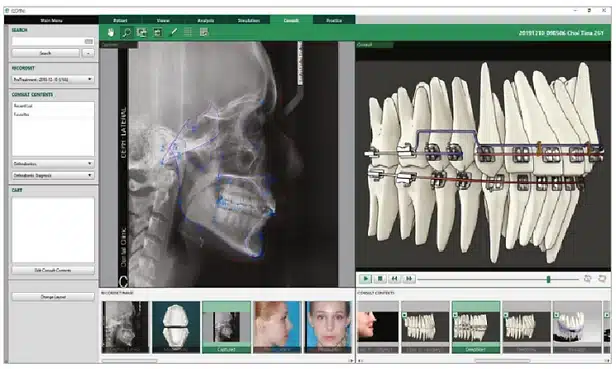Switch to the Simulation tab
Image resolution: width=616 pixels, height=369 pixels.
pos(249,20)
